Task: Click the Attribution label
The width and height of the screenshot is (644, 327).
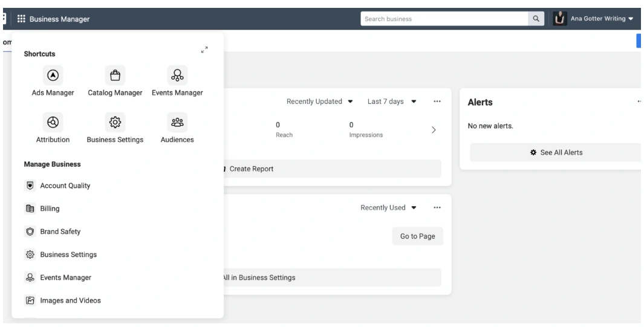Action: (53, 140)
